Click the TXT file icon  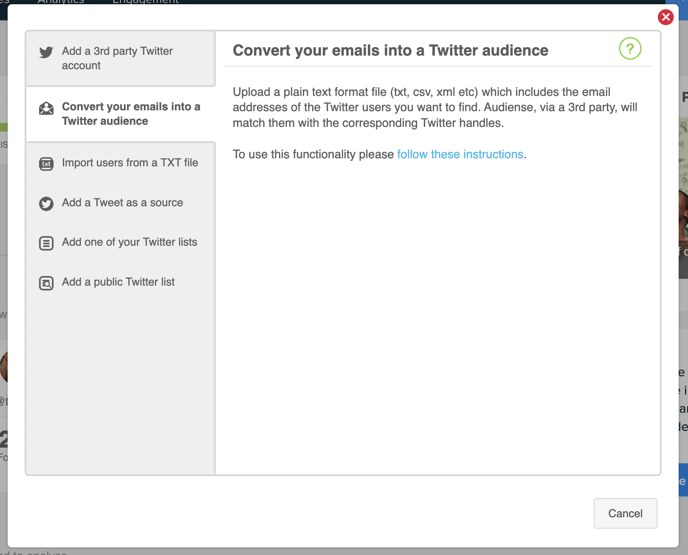pos(46,164)
